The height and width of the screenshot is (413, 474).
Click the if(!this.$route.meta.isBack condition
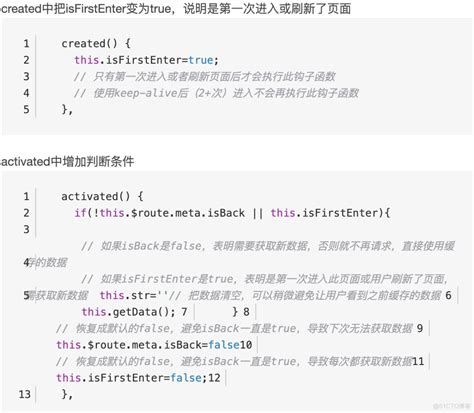(160, 213)
